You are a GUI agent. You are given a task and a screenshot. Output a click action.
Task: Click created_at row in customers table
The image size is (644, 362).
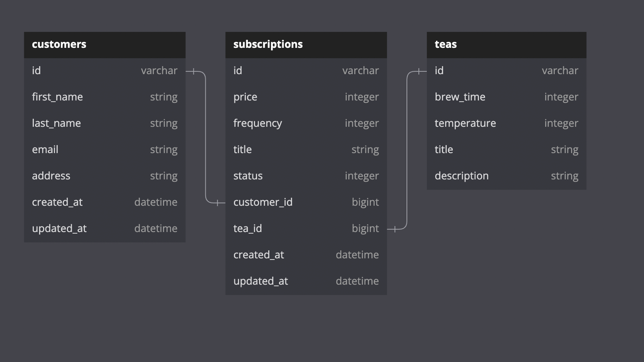(105, 202)
